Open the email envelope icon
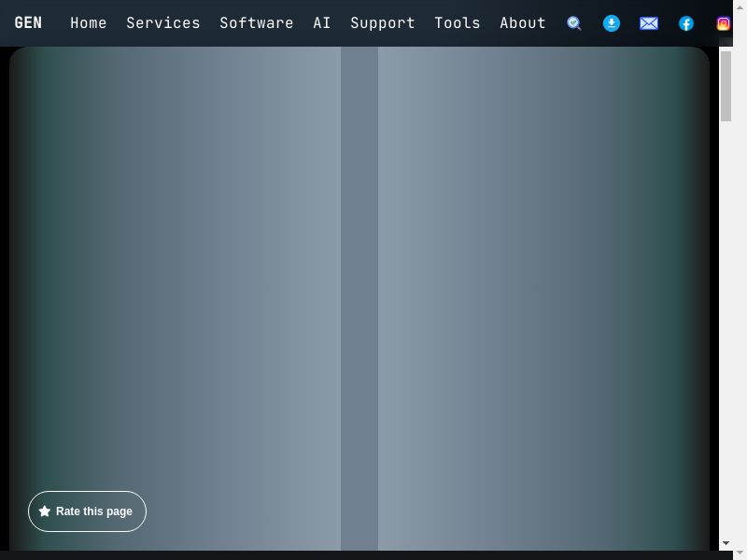The image size is (747, 560). pyautogui.click(x=649, y=23)
